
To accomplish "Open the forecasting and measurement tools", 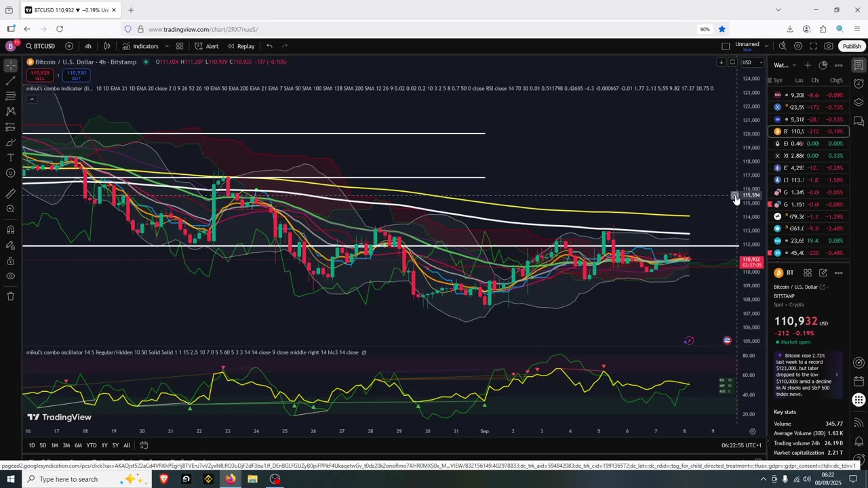I will pyautogui.click(x=11, y=127).
